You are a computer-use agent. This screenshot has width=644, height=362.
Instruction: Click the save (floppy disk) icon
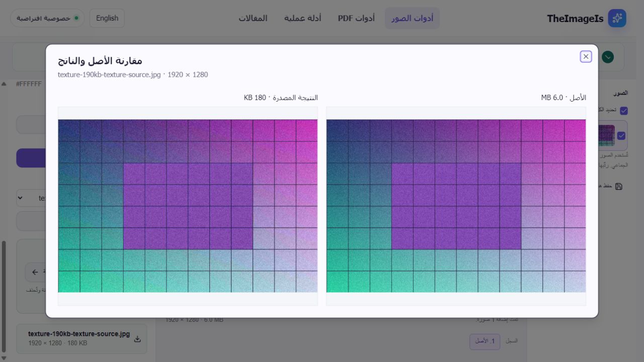619,186
